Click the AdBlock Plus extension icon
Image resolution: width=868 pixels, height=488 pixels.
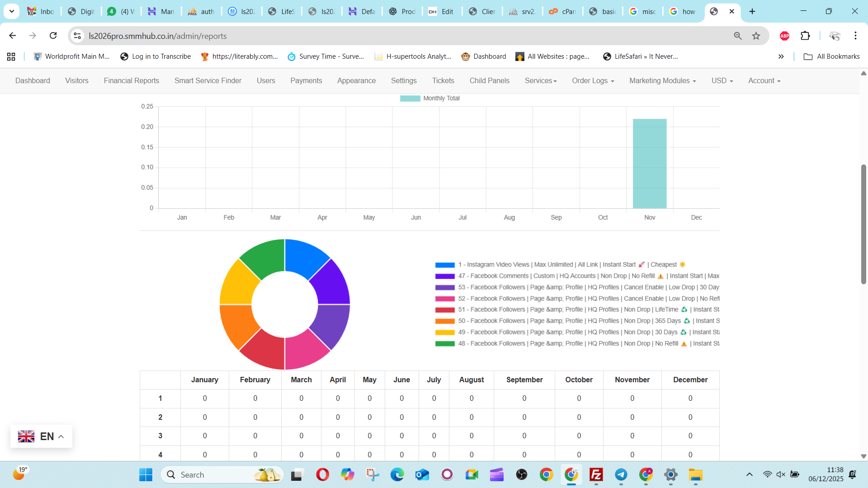(784, 36)
